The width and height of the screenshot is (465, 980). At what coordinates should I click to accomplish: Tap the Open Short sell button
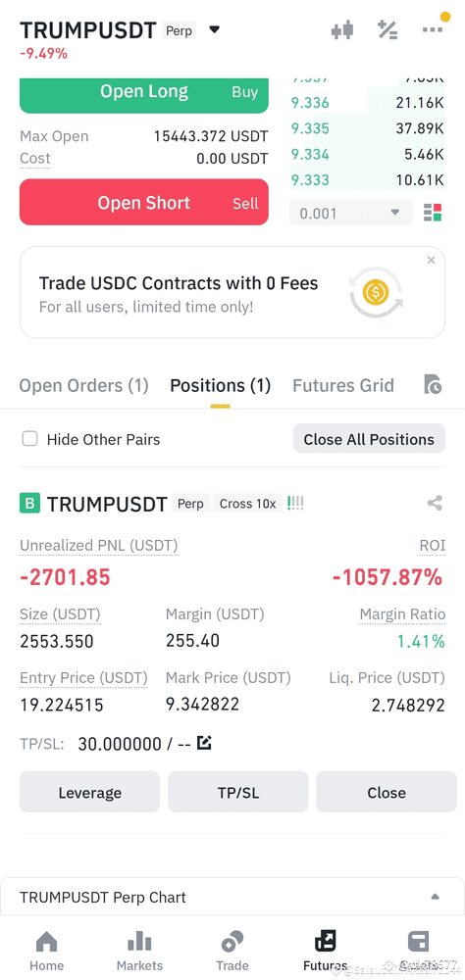coord(144,203)
